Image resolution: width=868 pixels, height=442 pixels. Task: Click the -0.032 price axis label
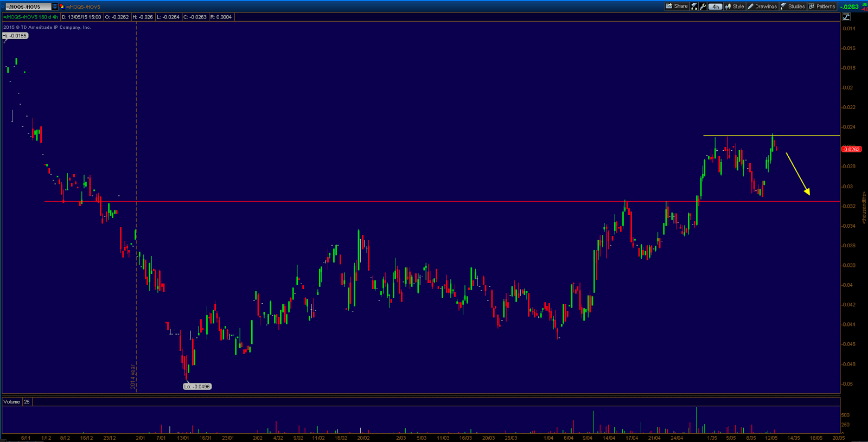(x=848, y=206)
